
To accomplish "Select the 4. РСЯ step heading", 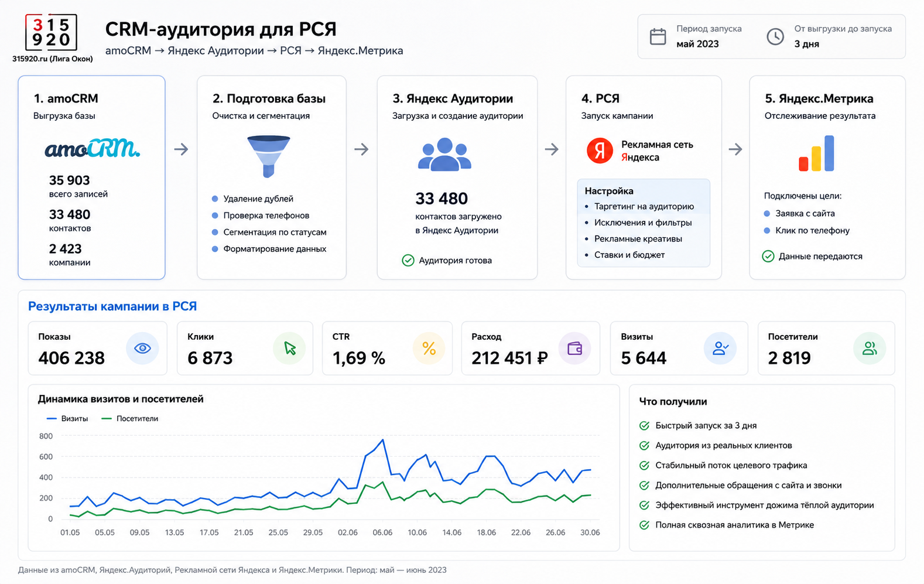I will click(x=600, y=98).
